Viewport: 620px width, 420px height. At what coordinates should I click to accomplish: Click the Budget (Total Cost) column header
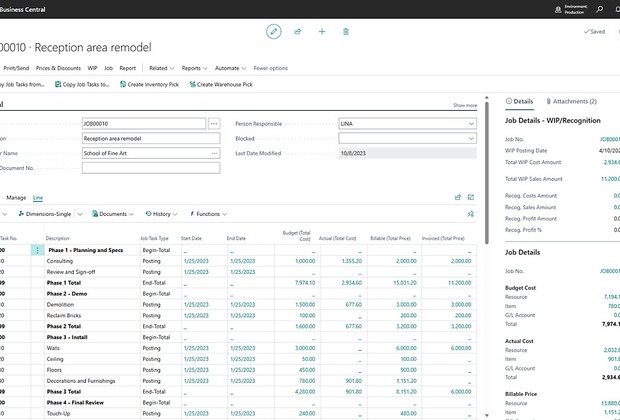(x=297, y=236)
